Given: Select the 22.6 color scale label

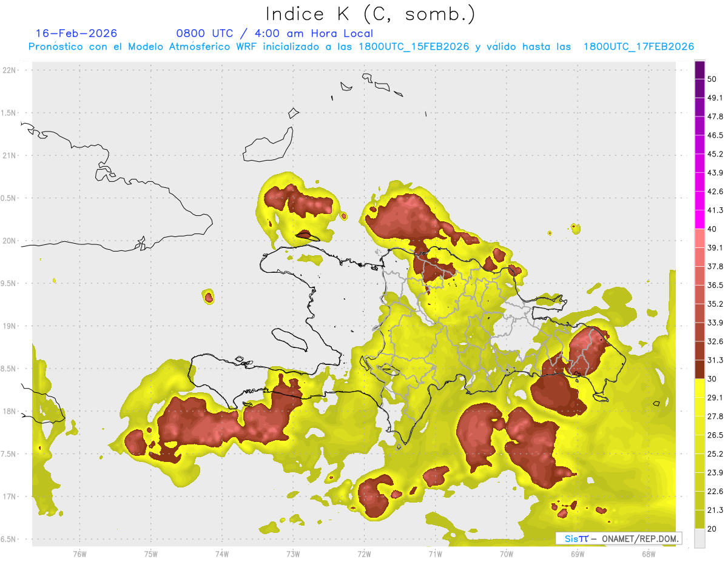Looking at the screenshot, I should (715, 492).
